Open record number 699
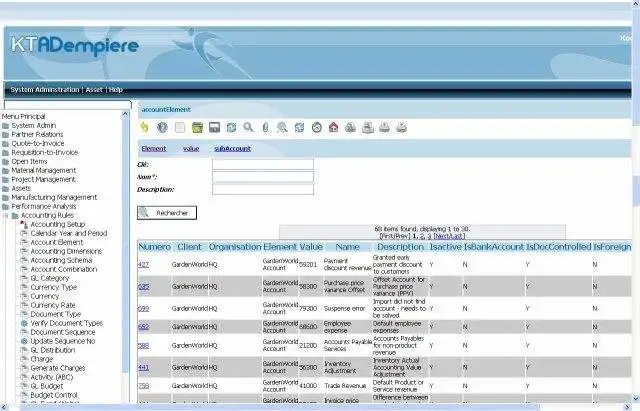 (143, 309)
